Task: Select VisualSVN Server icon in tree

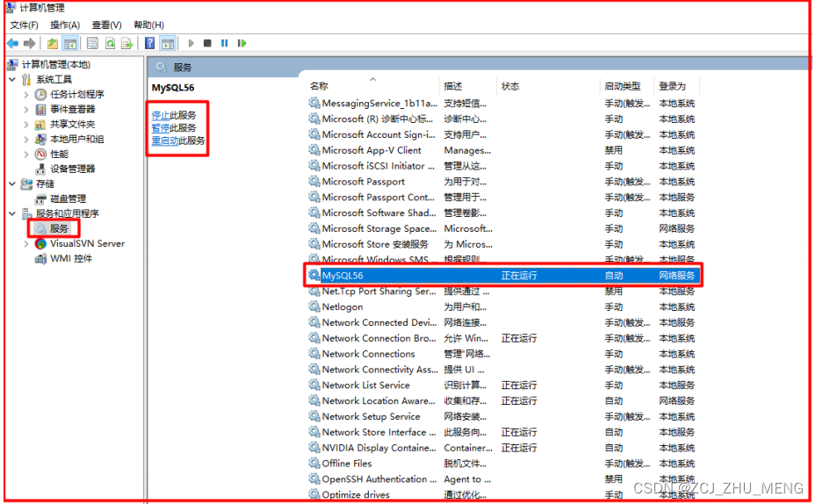Action: (40, 244)
